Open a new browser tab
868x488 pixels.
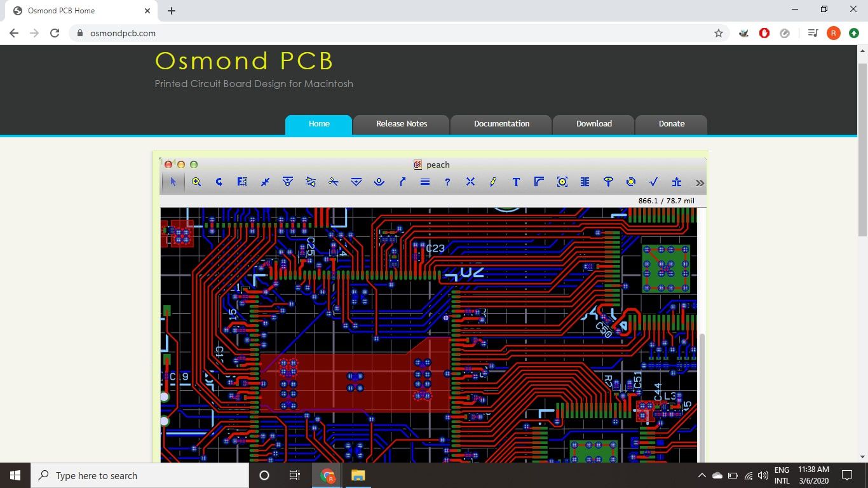pos(172,11)
